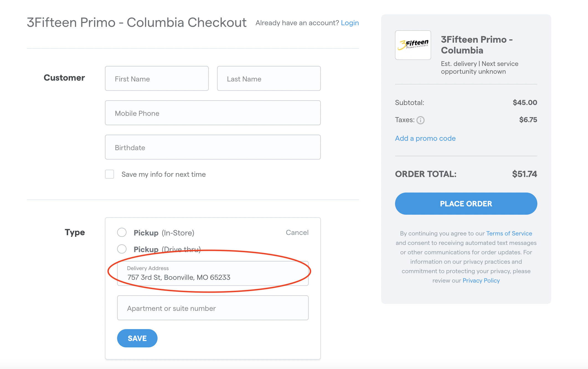
Task: Click the 3Fifteen Primo store logo
Action: [413, 45]
